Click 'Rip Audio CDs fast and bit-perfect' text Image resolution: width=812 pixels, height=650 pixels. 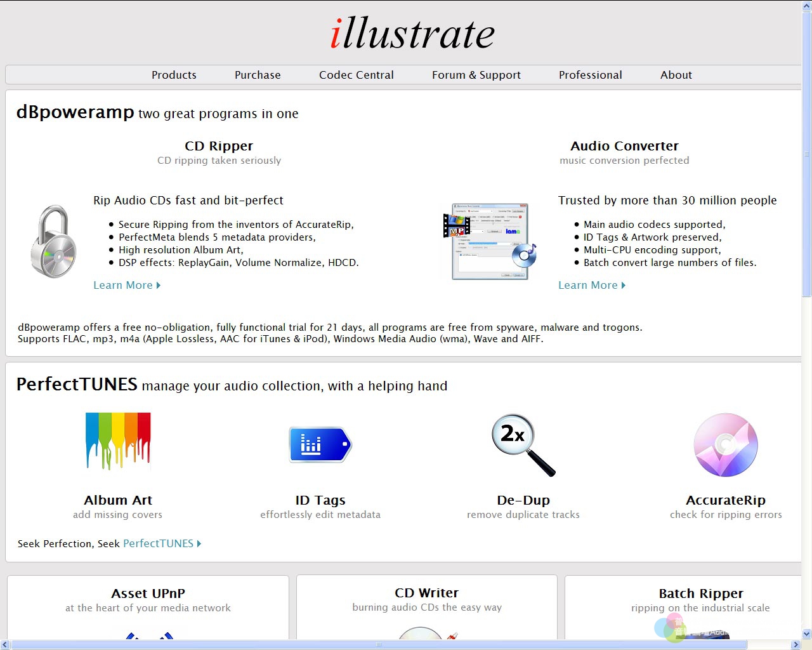tap(188, 201)
